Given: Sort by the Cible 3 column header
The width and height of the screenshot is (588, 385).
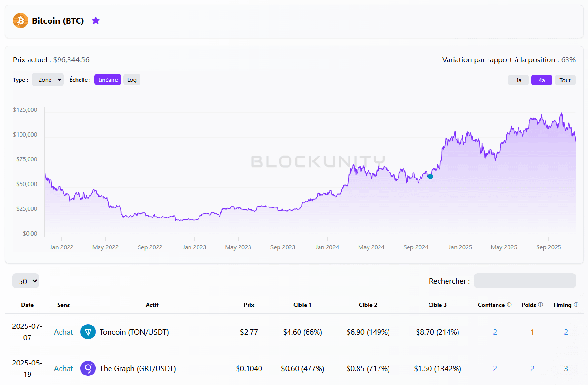Looking at the screenshot, I should click(438, 305).
